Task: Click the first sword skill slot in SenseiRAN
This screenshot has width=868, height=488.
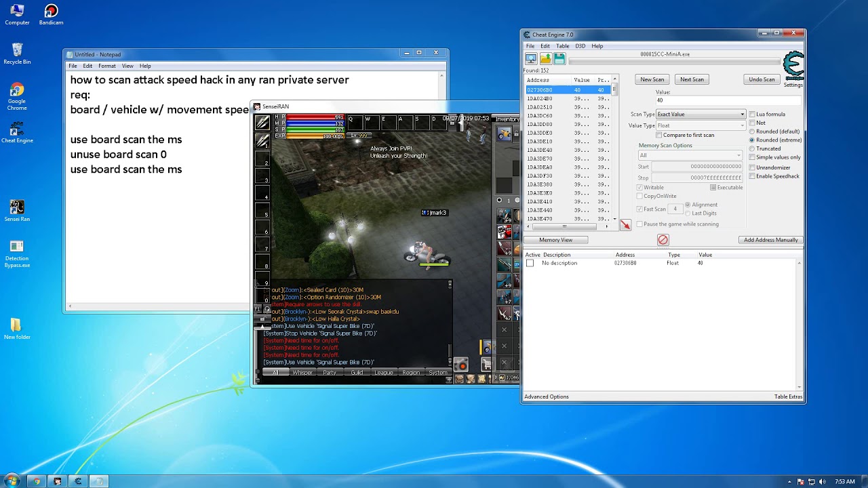Action: coord(262,123)
